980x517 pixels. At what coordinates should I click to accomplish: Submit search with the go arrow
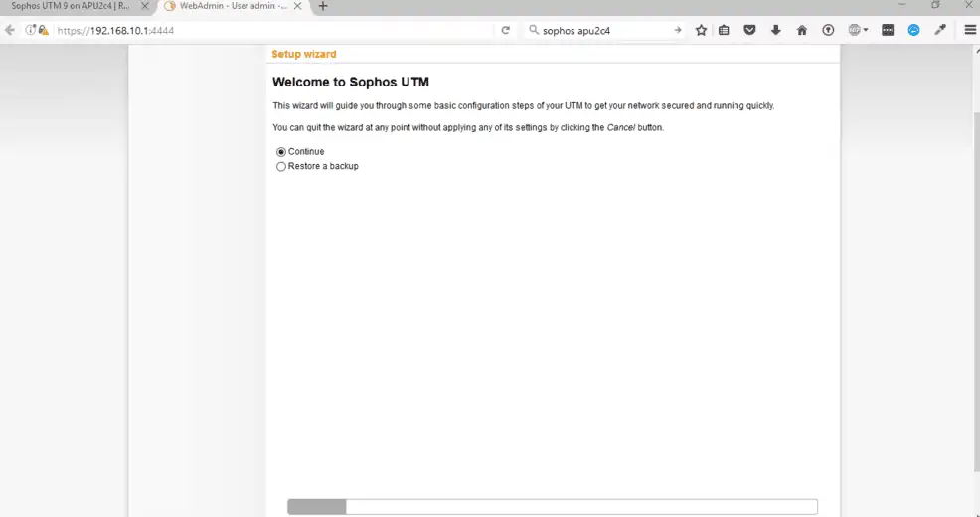click(x=678, y=30)
